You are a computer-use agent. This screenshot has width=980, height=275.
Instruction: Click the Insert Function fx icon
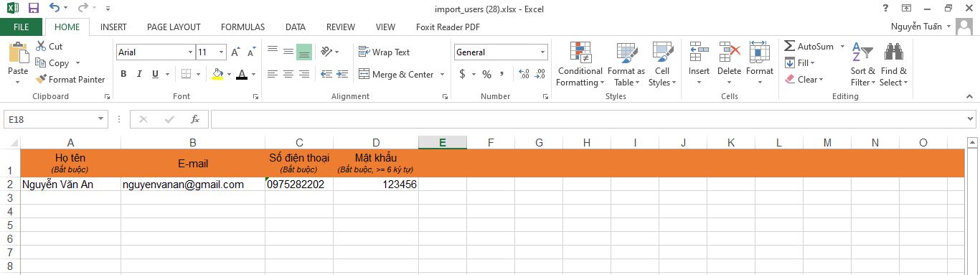[194, 119]
